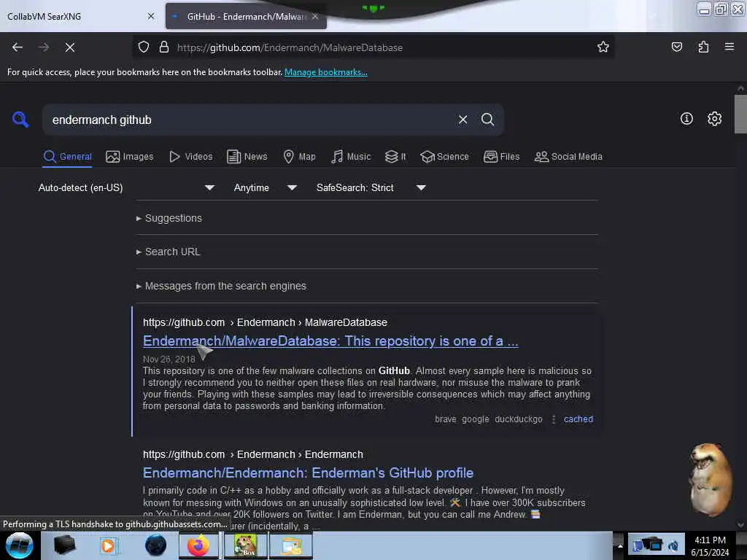Open the SafeSearch: Strict dropdown
The width and height of the screenshot is (747, 560).
[371, 187]
